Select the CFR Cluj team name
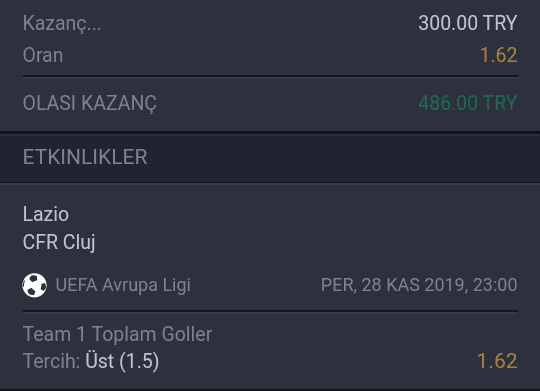540x391 pixels. click(59, 242)
